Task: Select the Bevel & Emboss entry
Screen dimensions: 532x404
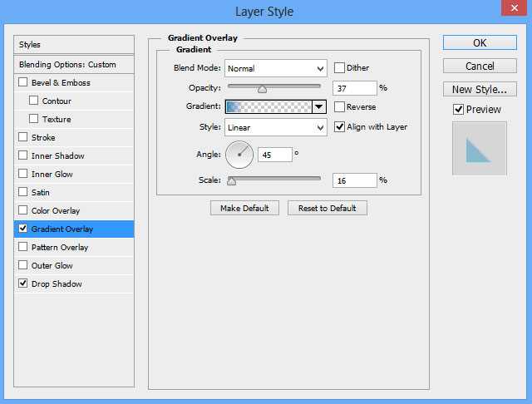Action: [61, 83]
